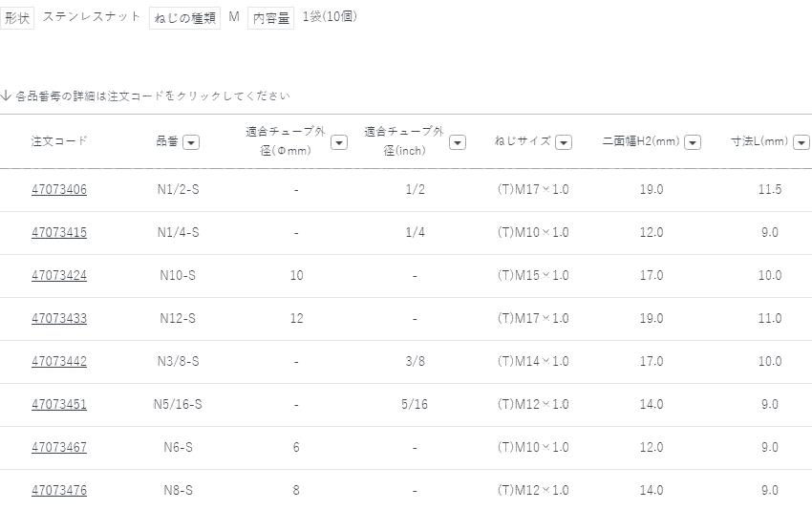Screen dimensions: 812x510
Task: View details for order code 47073476
Action: click(x=59, y=491)
